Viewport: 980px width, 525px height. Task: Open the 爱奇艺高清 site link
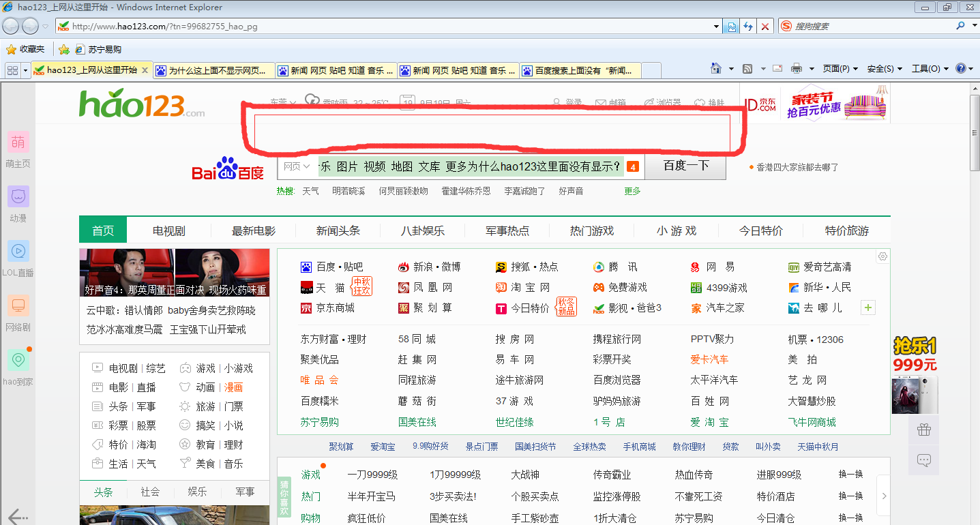(820, 267)
